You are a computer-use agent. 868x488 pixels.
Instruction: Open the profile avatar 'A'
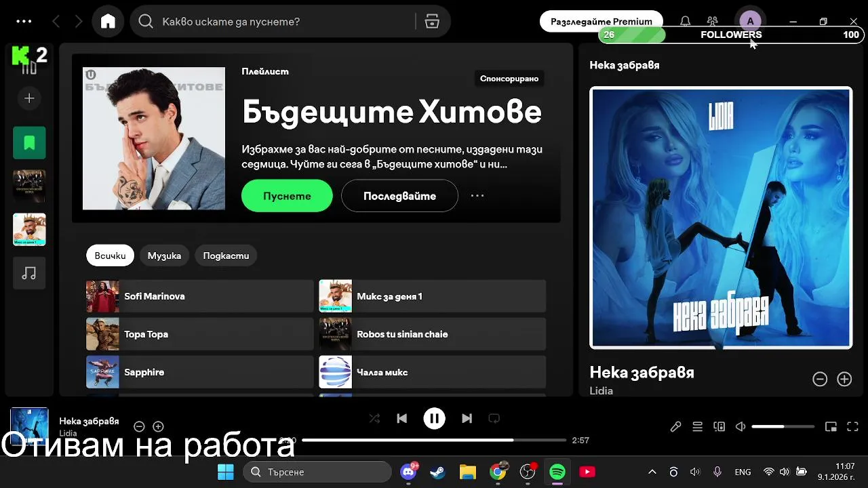click(750, 22)
